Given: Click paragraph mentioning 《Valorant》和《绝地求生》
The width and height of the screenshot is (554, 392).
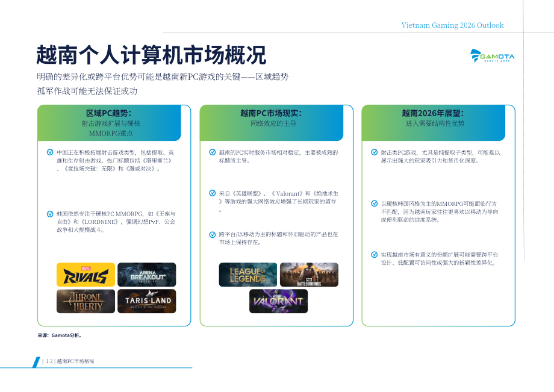Looking at the screenshot, I should tap(279, 202).
